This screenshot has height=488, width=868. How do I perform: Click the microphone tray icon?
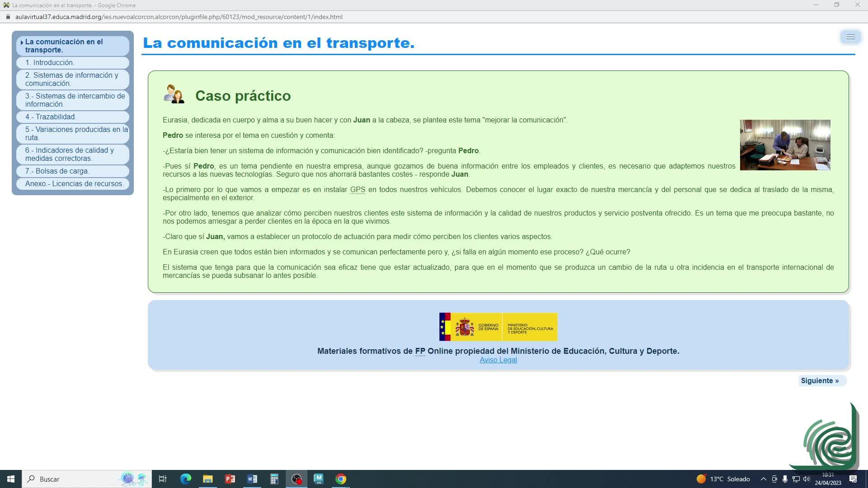click(785, 479)
